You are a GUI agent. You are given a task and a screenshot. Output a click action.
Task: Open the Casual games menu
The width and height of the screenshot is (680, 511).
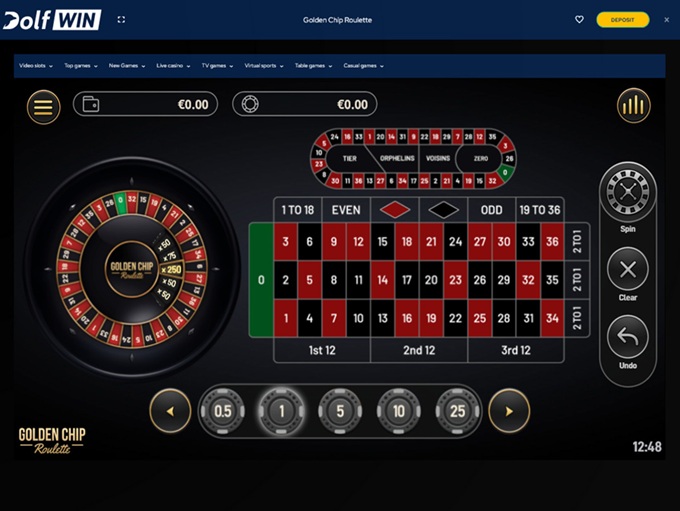(x=363, y=66)
